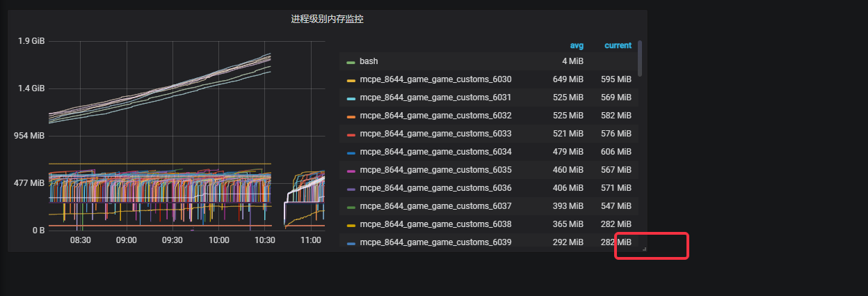Toggle visibility of mcpe_8644_game_game_customs_6038 series
Image resolution: width=868 pixels, height=296 pixels.
[435, 224]
